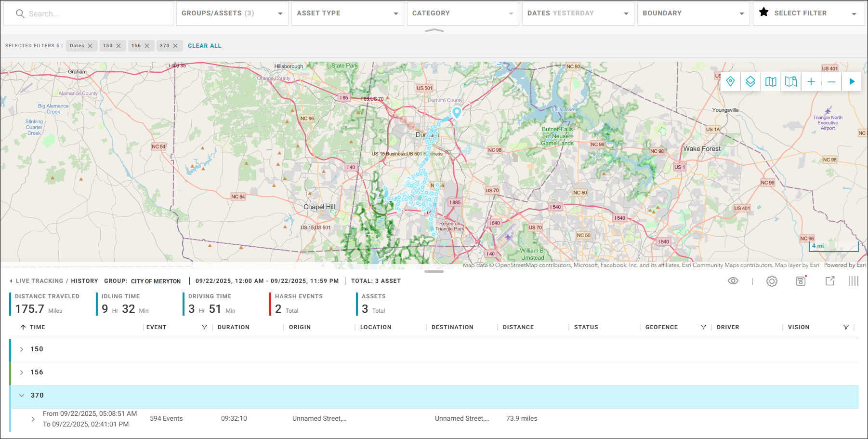This screenshot has height=439, width=868.
Task: Open the map layers tool
Action: click(750, 81)
